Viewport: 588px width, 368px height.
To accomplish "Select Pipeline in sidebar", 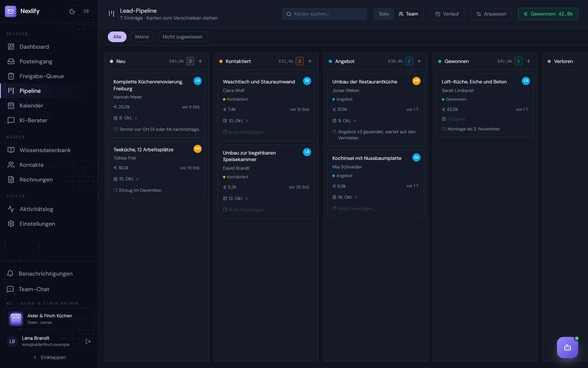I will pos(49,91).
